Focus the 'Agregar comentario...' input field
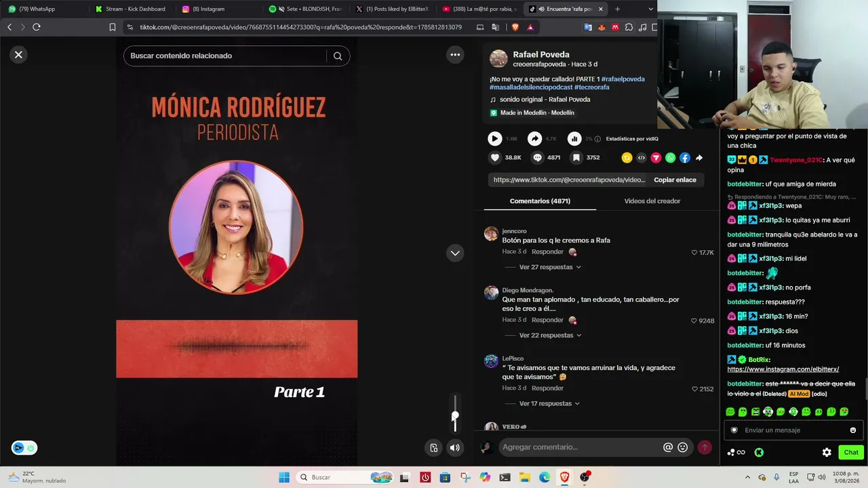Viewport: 868px width, 488px height. 580,447
